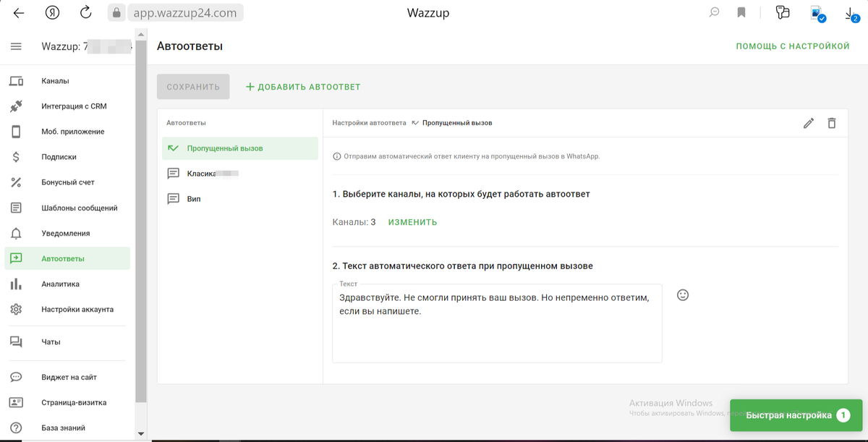Screen dimensions: 868x442
Task: Open the hamburger menu above the sidebar
Action: coord(14,46)
